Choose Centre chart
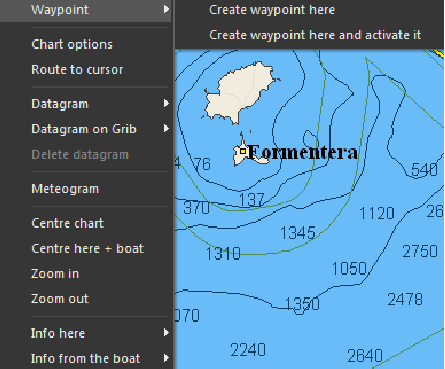This screenshot has width=445, height=369. [x=68, y=223]
